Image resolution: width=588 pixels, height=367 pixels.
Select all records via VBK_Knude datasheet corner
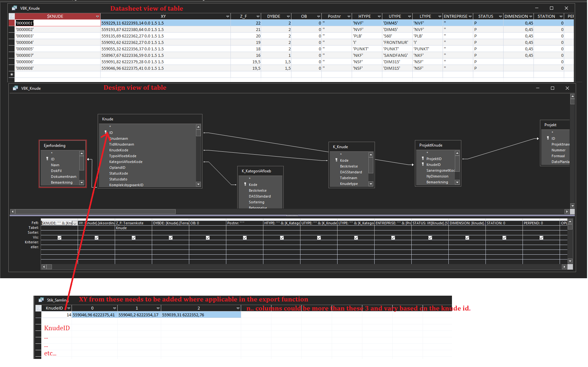click(x=12, y=16)
